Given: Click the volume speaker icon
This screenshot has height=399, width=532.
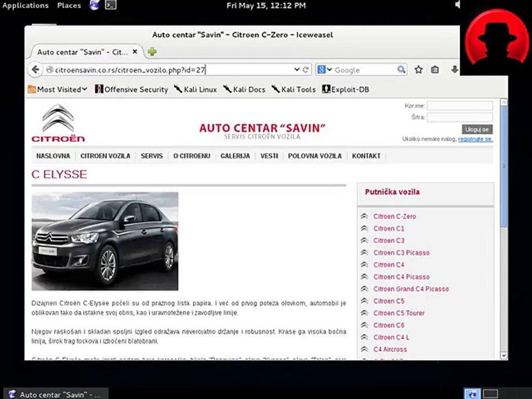Looking at the screenshot, I should 458,5.
